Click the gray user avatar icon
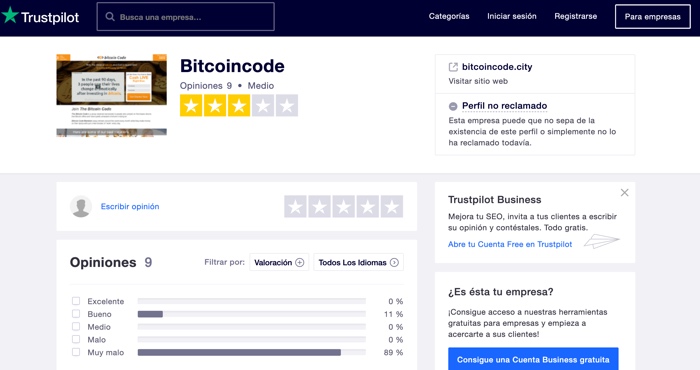700x370 pixels. click(81, 206)
